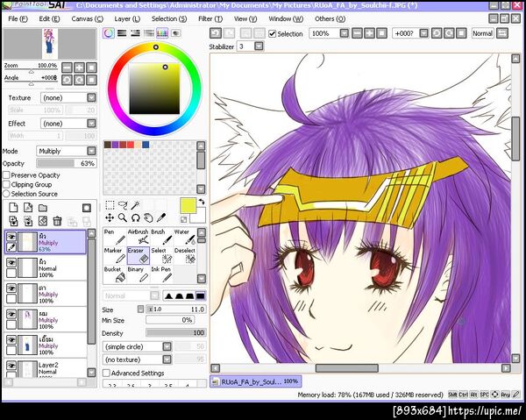Select the Eraser tool
This screenshot has width=526, height=420.
(138, 256)
